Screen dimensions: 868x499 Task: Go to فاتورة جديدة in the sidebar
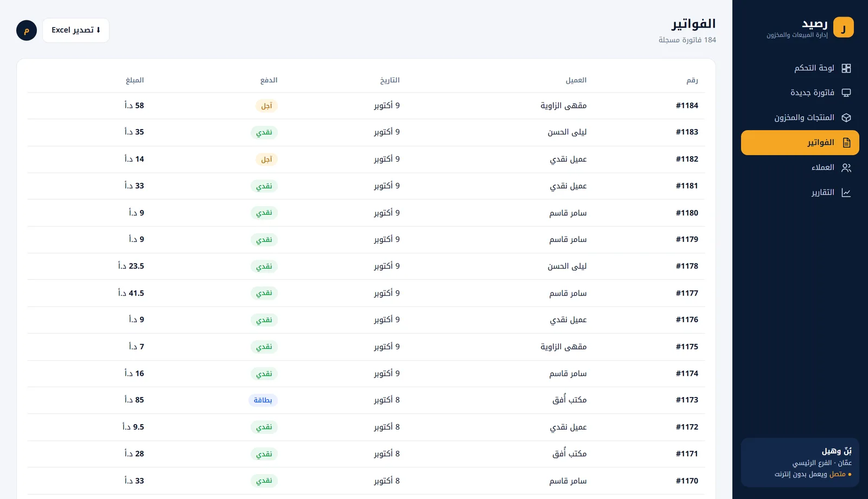coord(800,93)
